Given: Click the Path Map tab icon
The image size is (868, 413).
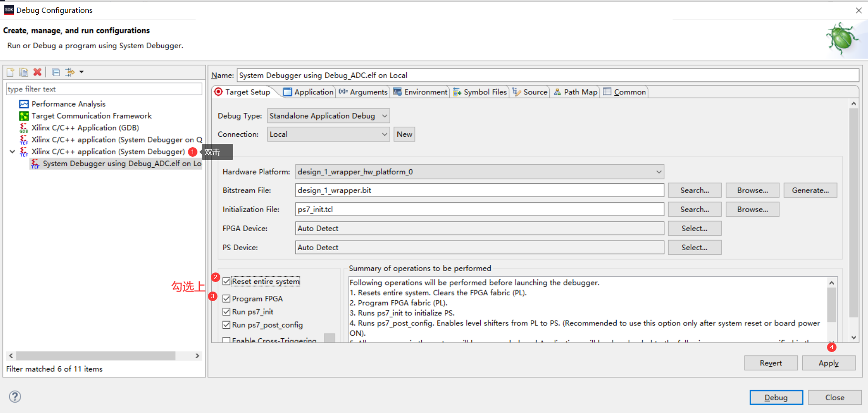Looking at the screenshot, I should pos(558,92).
